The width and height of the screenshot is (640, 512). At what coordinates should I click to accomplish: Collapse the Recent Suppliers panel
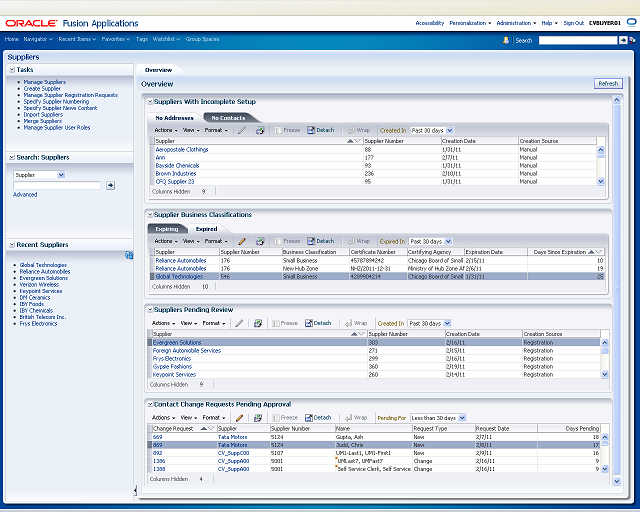12,245
